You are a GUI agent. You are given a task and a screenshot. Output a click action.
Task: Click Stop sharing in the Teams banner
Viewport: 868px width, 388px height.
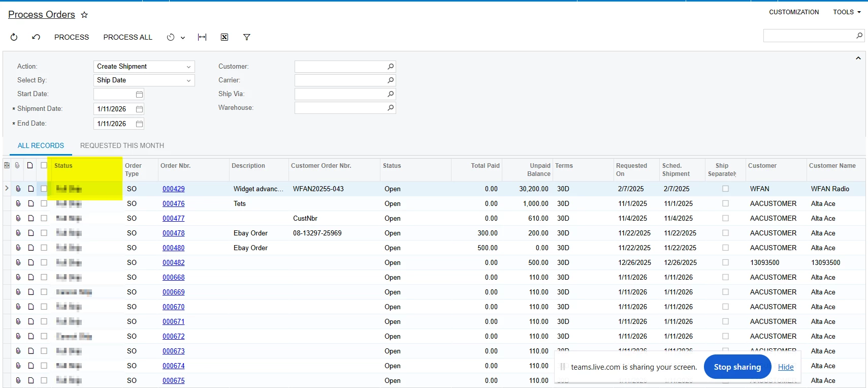(x=737, y=367)
